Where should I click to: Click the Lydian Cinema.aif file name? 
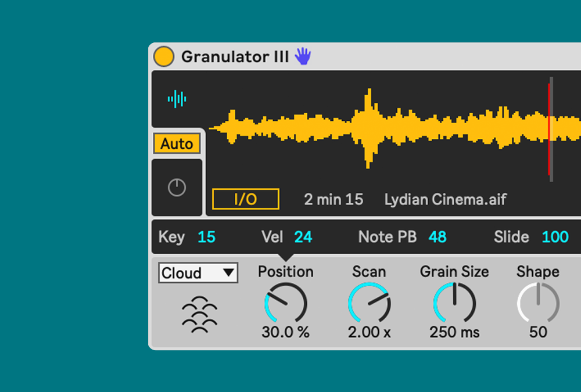[x=445, y=200]
